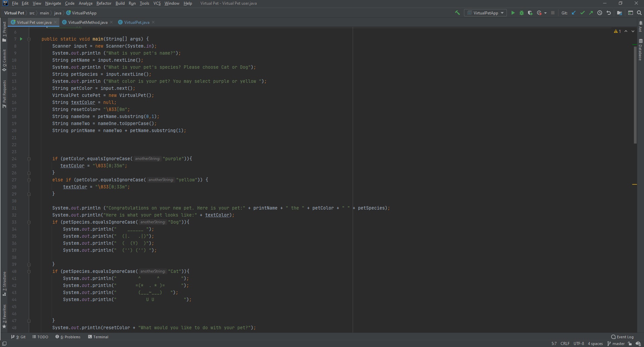The width and height of the screenshot is (644, 347).
Task: Open Project Structure folder icon
Action: (620, 13)
